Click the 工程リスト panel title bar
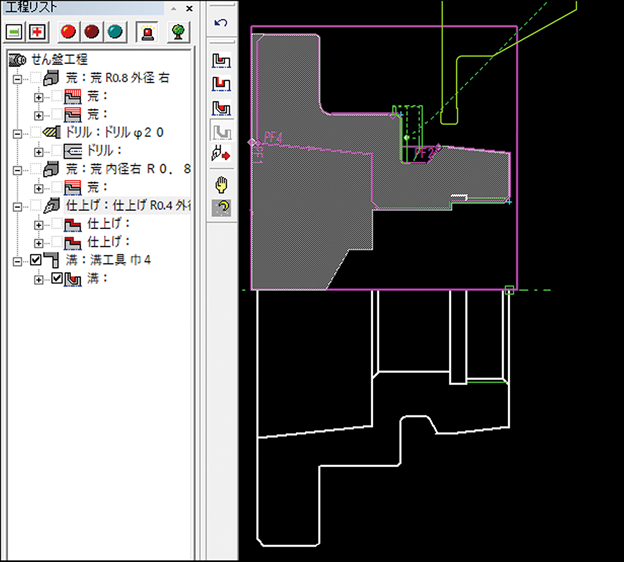The height and width of the screenshot is (562, 624). pos(80,8)
